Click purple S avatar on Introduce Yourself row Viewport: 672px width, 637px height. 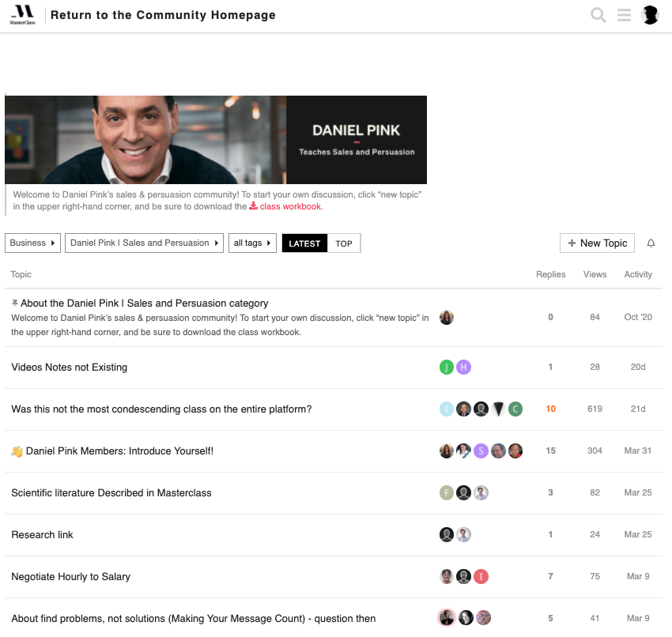[481, 450]
